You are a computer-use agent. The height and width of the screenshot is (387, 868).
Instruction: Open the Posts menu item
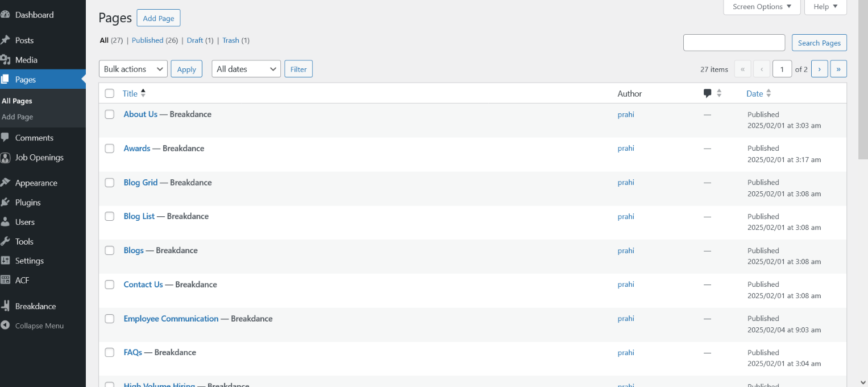(43, 40)
